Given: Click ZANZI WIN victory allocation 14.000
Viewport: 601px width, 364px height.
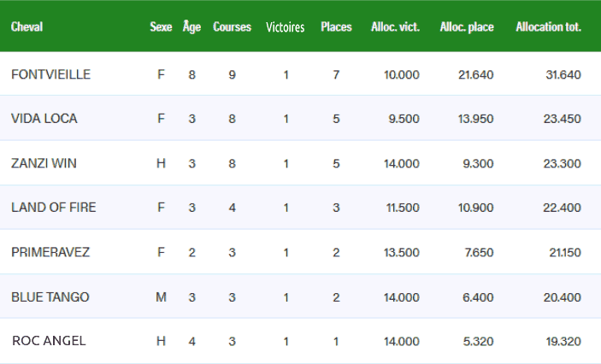Looking at the screenshot, I should tap(402, 163).
